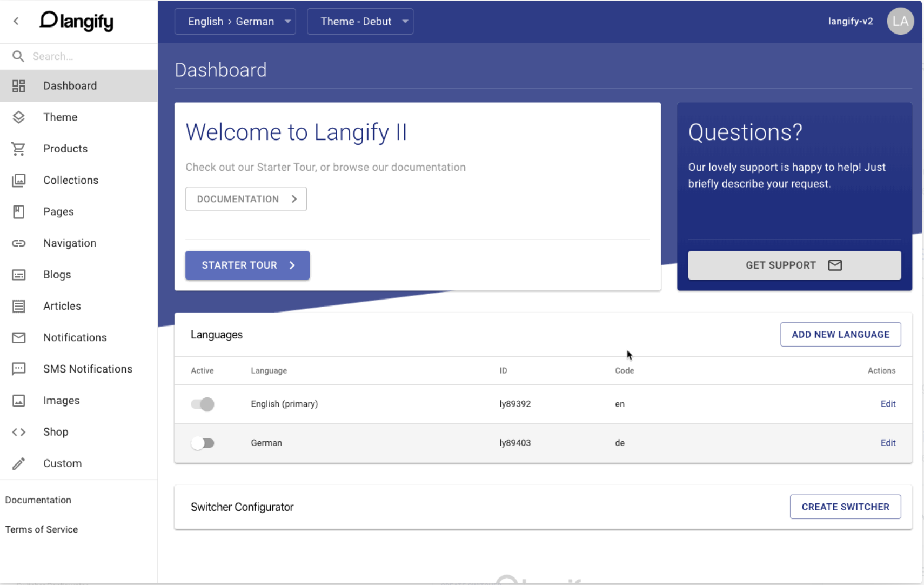Go to SMS Notifications
924x585 pixels.
(79, 369)
